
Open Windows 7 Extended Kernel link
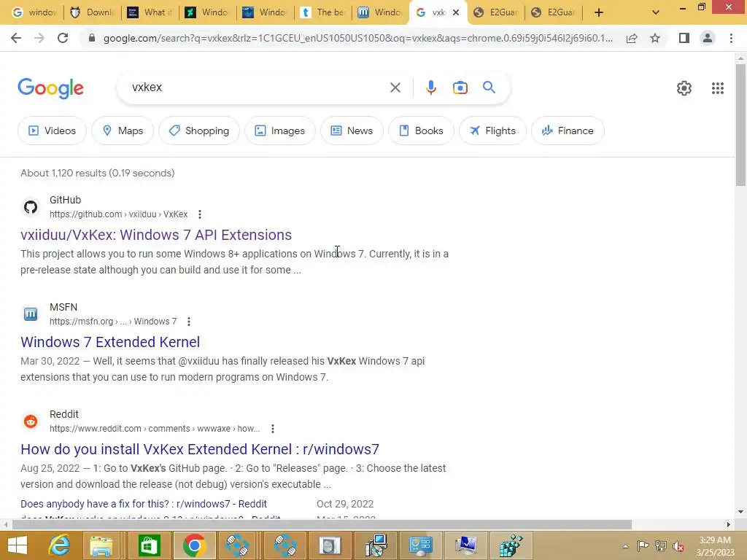[110, 342]
